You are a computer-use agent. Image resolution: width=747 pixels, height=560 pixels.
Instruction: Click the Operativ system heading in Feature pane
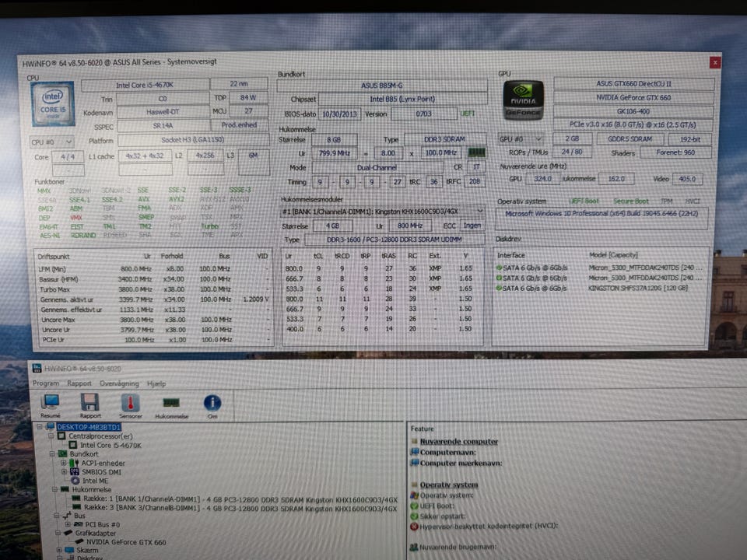point(449,485)
